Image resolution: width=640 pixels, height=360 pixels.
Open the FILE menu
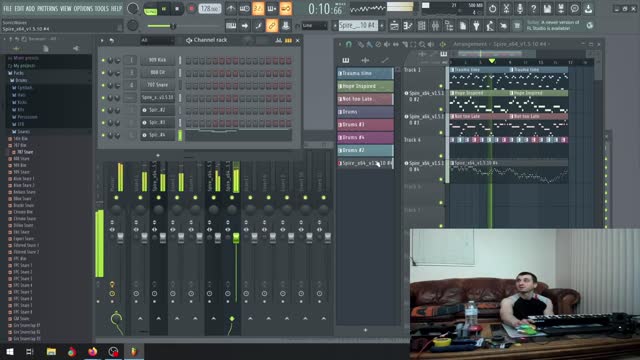tap(7, 9)
